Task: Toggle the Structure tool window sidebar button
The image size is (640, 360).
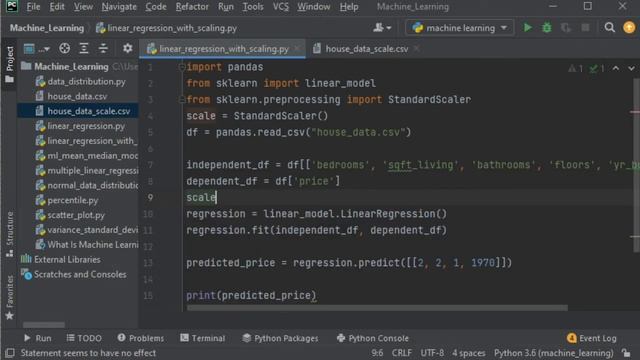Action: (x=9, y=234)
